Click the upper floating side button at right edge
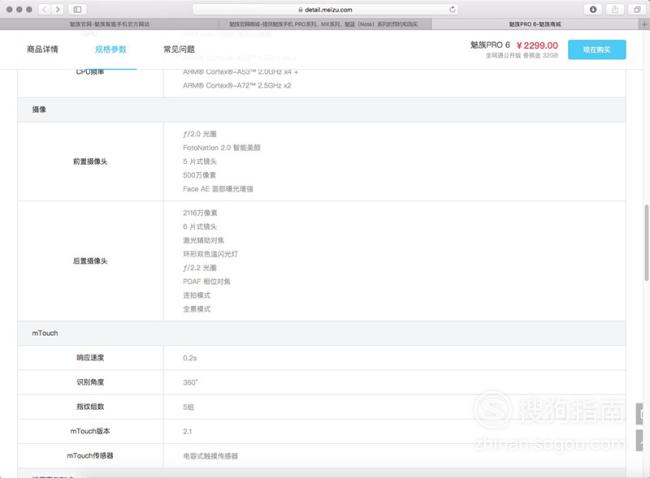Viewport: 650px width, 478px height. click(x=640, y=414)
